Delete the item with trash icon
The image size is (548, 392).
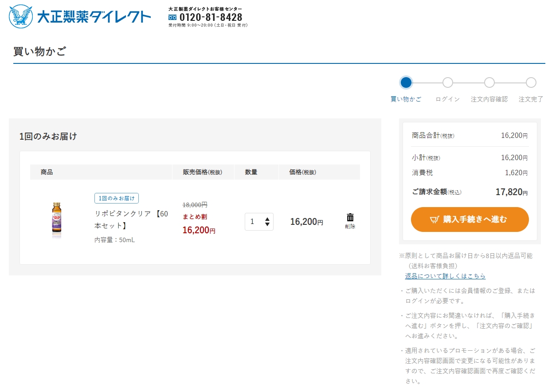click(x=350, y=220)
